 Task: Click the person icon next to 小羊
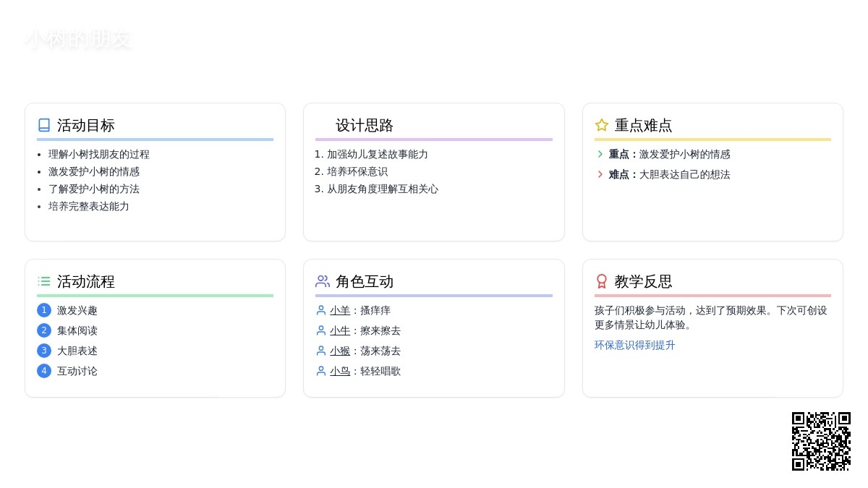(321, 310)
